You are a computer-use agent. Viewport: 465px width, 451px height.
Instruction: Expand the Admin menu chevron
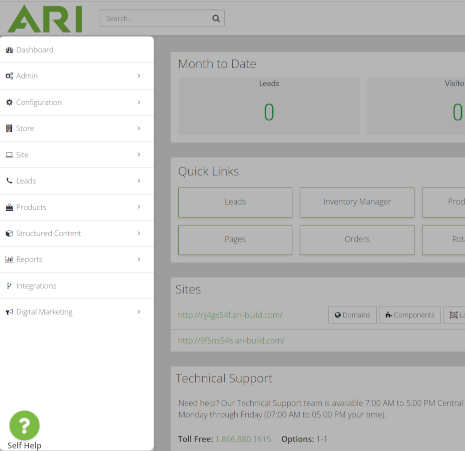tap(139, 76)
